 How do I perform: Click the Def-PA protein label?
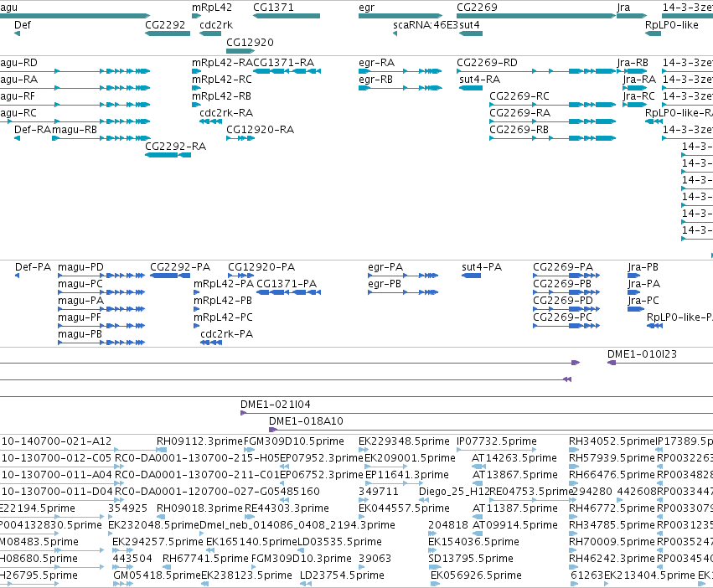34,267
